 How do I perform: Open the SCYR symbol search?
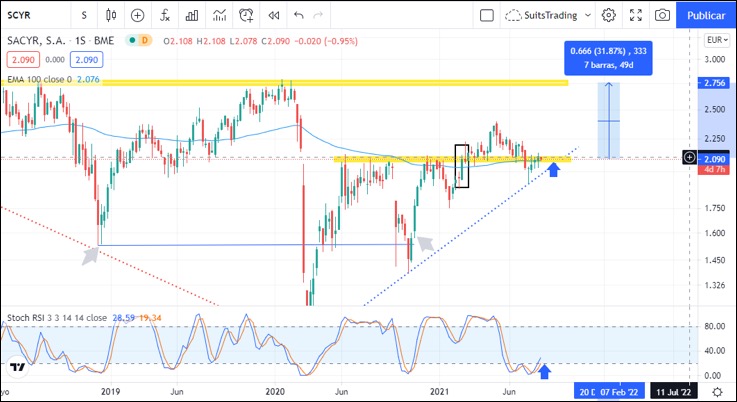coord(19,15)
